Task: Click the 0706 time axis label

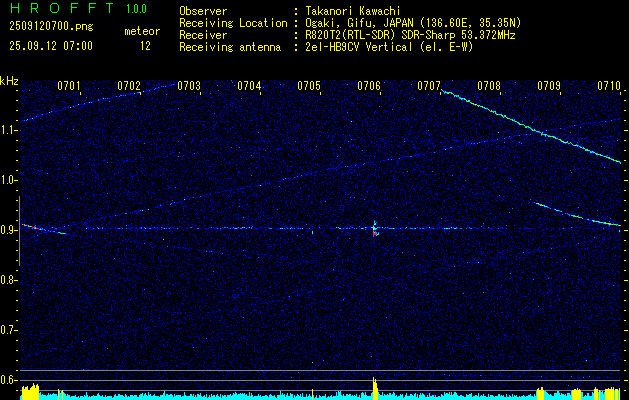Action: tap(369, 86)
